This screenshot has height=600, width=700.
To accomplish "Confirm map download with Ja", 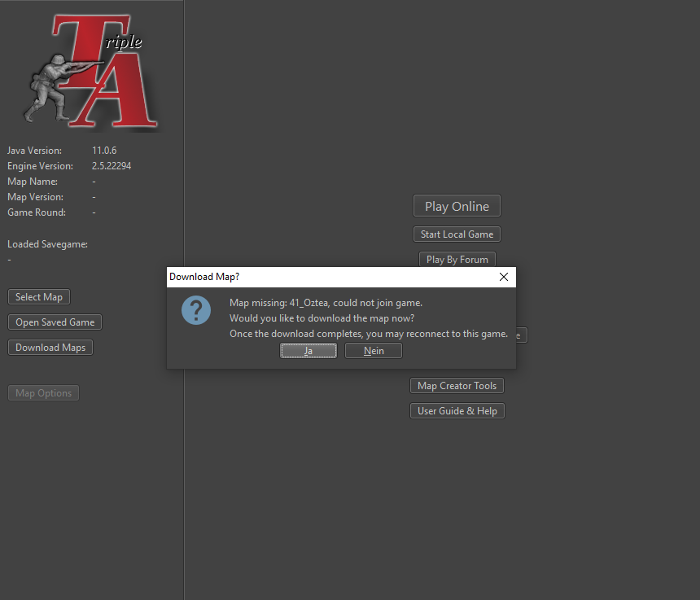I will 308,351.
